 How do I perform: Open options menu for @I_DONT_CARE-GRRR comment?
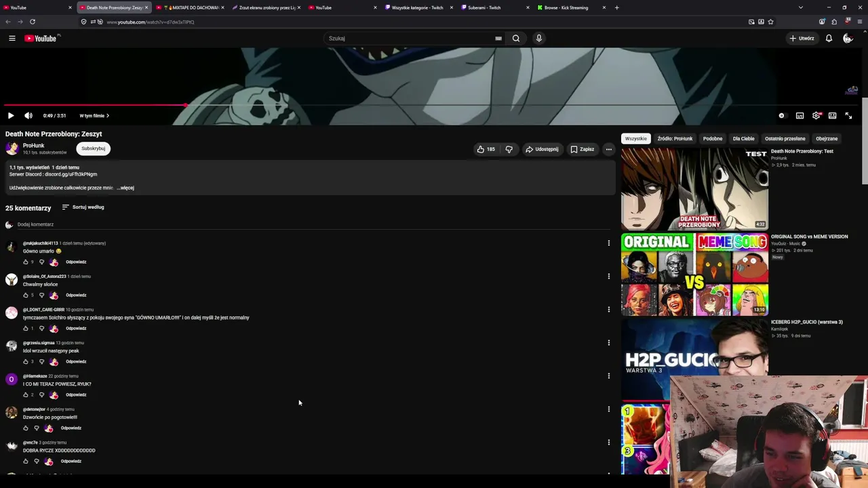(609, 310)
